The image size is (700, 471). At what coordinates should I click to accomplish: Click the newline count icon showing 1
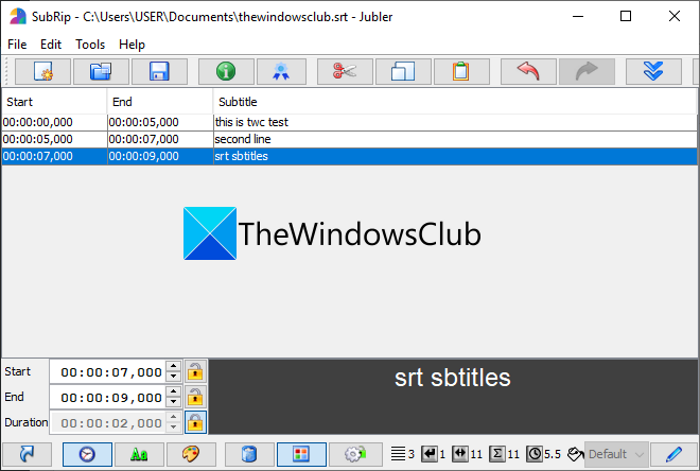[x=429, y=454]
